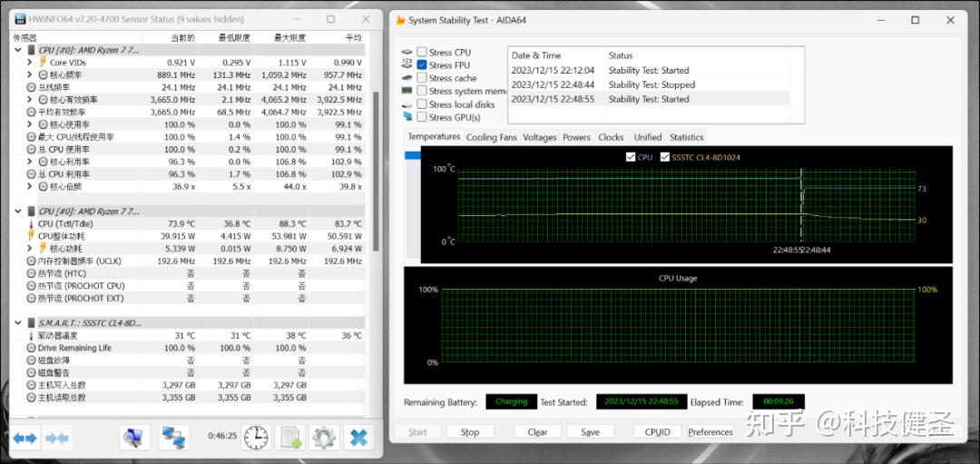The height and width of the screenshot is (464, 980).
Task: Click circle icon beside Drive Remaining Life
Action: coord(31,348)
